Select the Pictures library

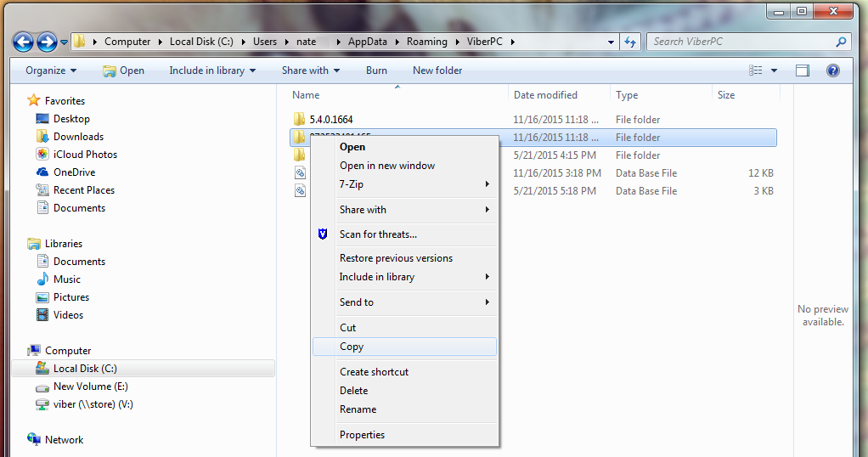(x=70, y=297)
